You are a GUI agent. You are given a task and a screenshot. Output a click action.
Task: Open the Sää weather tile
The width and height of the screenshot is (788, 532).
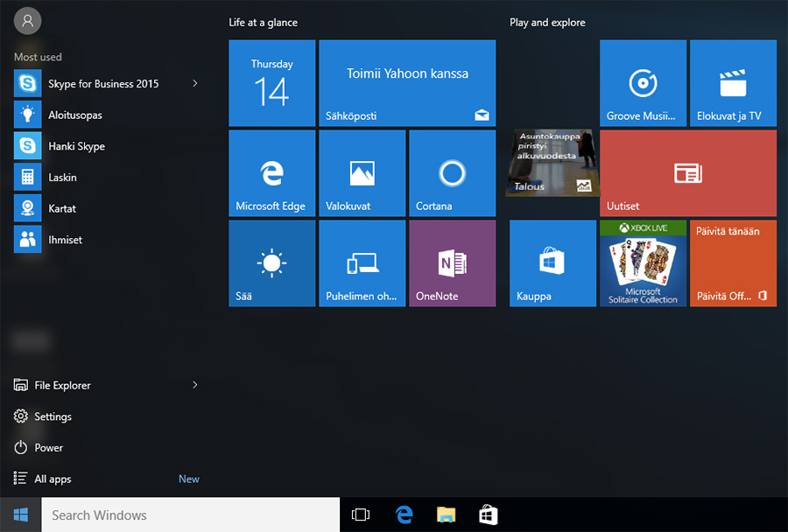pos(271,263)
